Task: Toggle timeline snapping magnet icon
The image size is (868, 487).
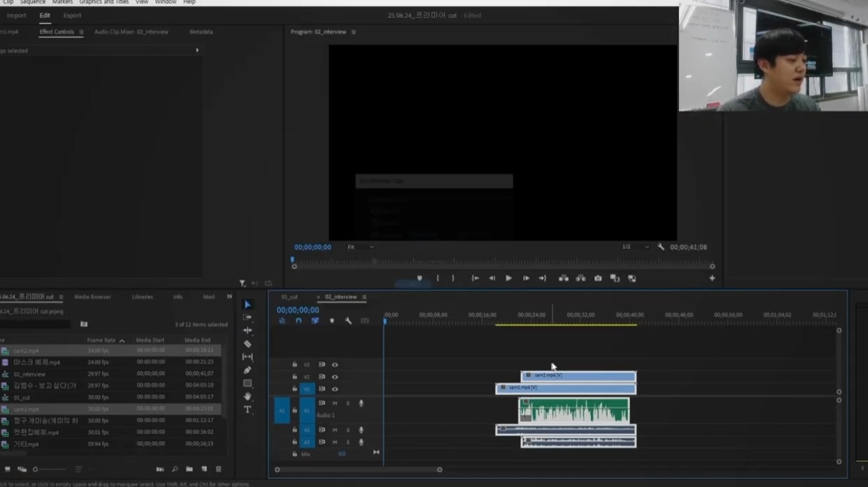Action: (298, 321)
